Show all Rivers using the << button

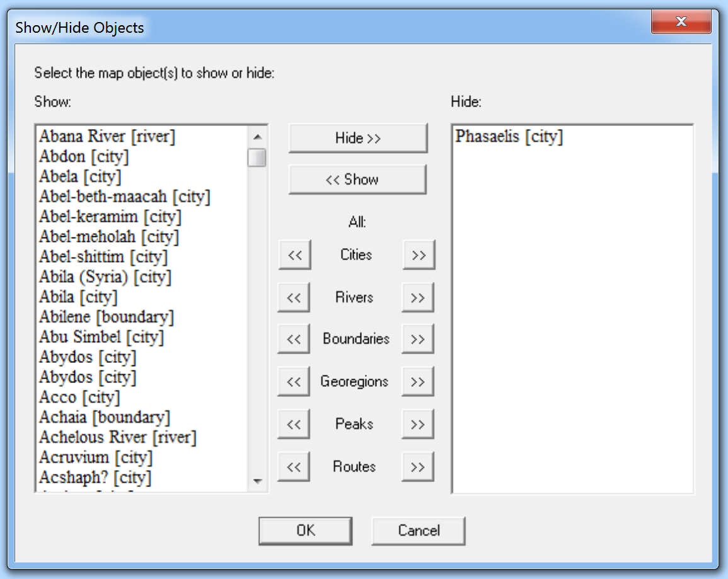294,297
